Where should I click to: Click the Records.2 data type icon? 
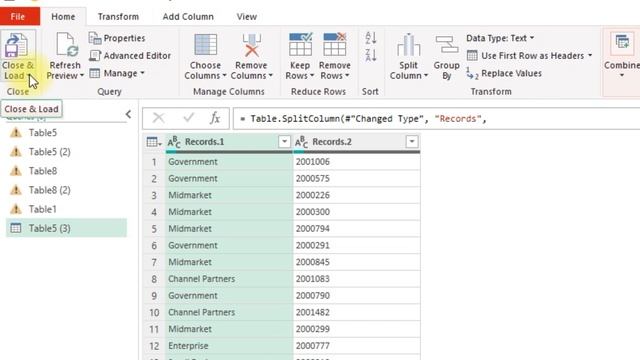pos(301,142)
